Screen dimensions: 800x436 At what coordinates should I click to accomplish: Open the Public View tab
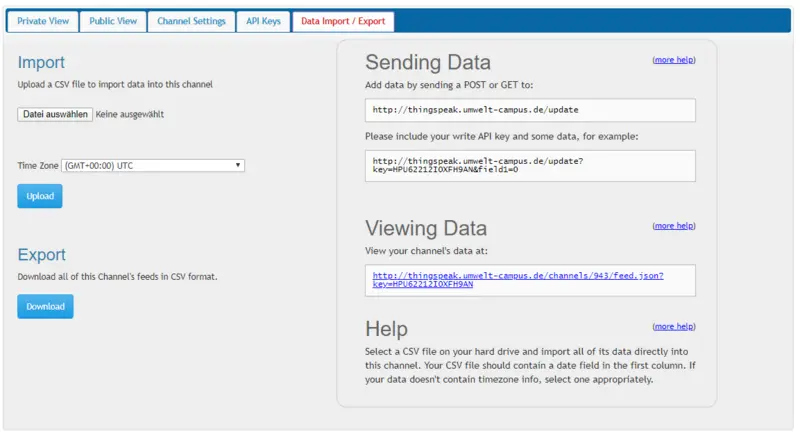[112, 21]
